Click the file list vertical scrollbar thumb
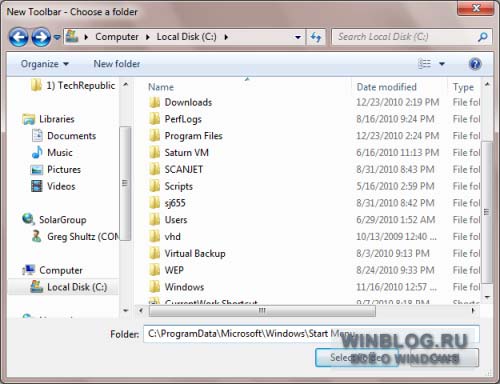 [x=487, y=212]
